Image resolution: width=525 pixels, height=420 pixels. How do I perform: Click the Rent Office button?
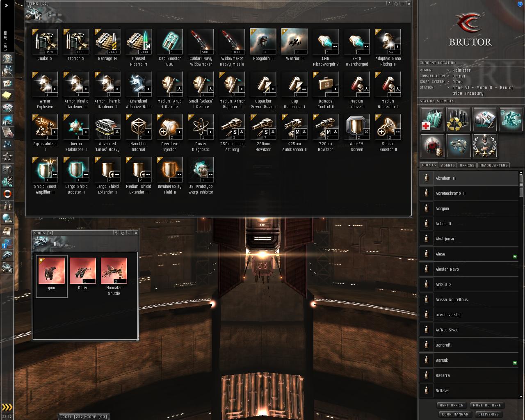(x=451, y=405)
